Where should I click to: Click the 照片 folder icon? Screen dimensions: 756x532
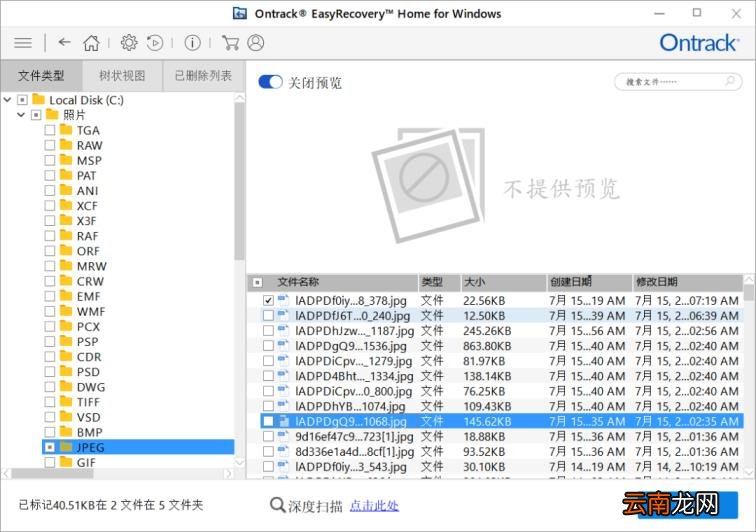click(53, 114)
